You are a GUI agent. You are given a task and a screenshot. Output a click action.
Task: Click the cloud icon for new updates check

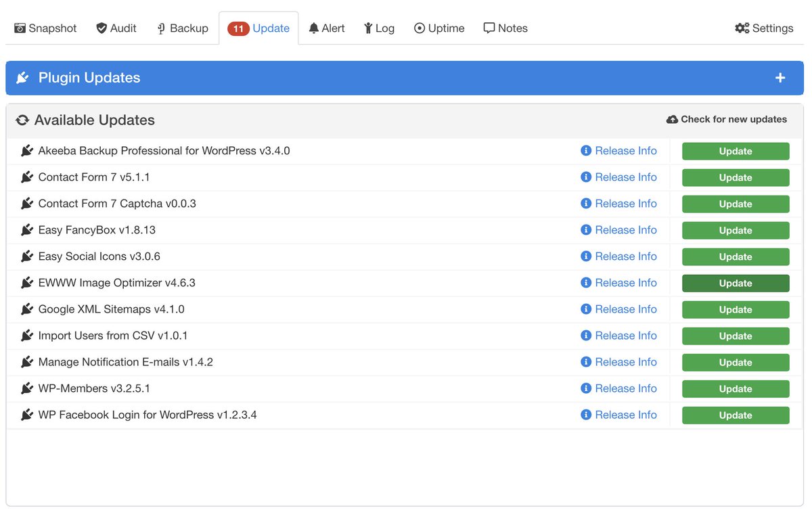click(672, 119)
